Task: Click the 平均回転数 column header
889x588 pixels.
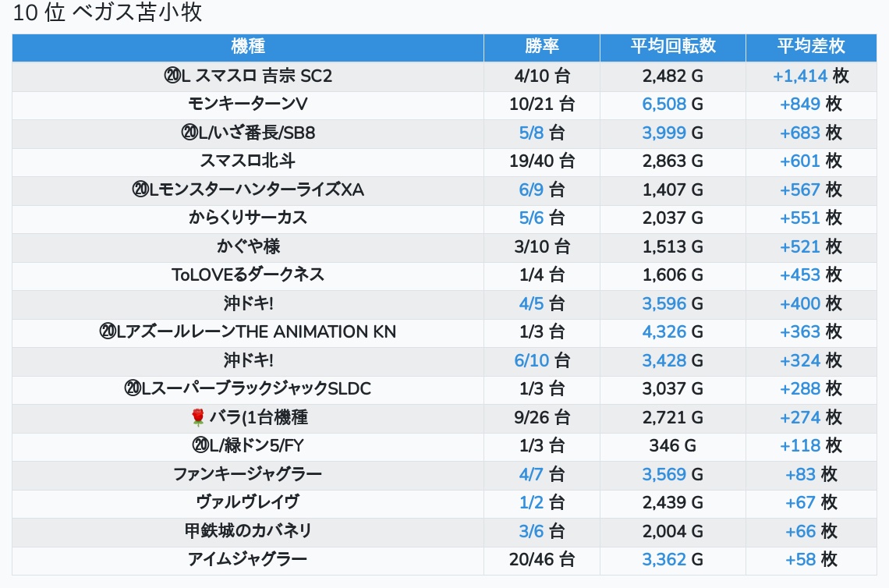Action: pos(673,47)
